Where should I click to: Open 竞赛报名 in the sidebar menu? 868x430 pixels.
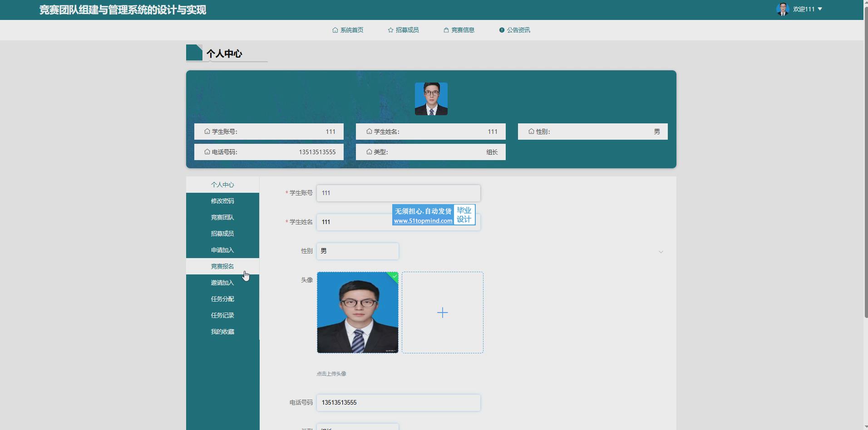click(x=222, y=266)
